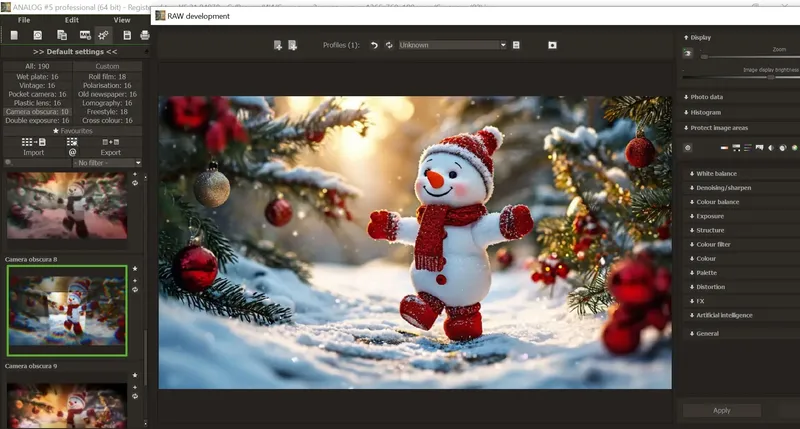Expand Protect image areas section
Screen dimensions: 800x429
pyautogui.click(x=715, y=128)
